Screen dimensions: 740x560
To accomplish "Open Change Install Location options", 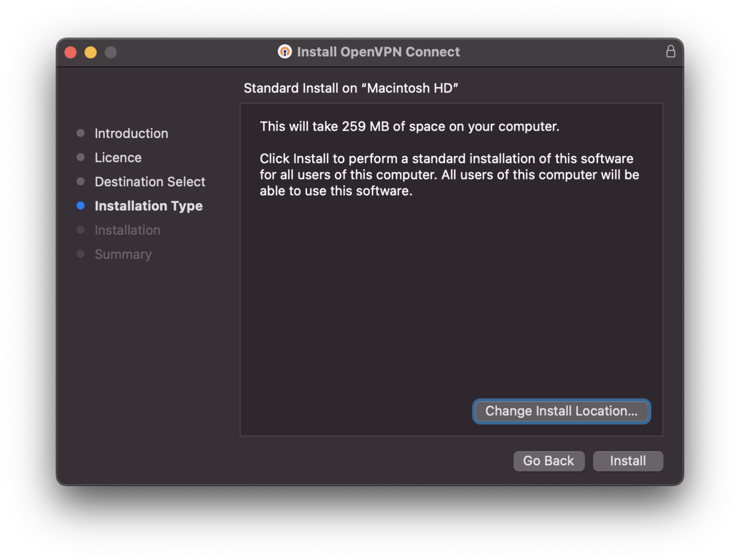I will (x=561, y=411).
